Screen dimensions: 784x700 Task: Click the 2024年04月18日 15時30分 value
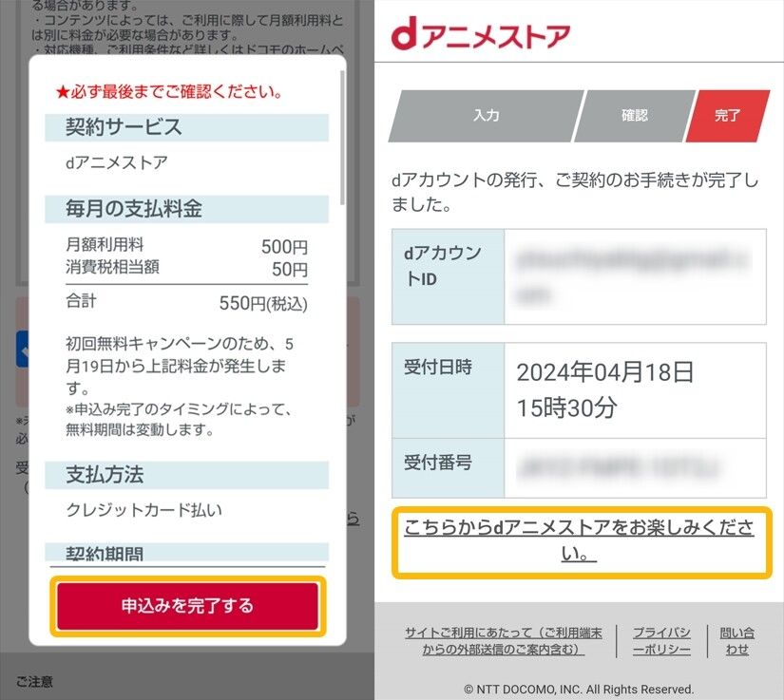(605, 390)
